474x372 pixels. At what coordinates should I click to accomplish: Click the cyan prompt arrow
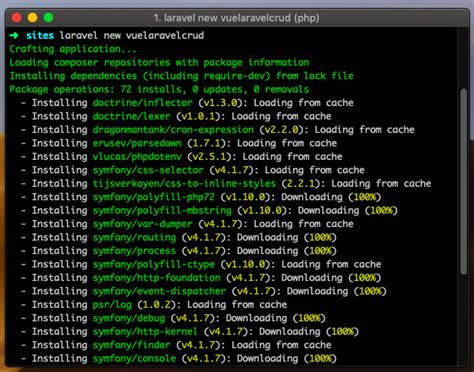(14, 35)
